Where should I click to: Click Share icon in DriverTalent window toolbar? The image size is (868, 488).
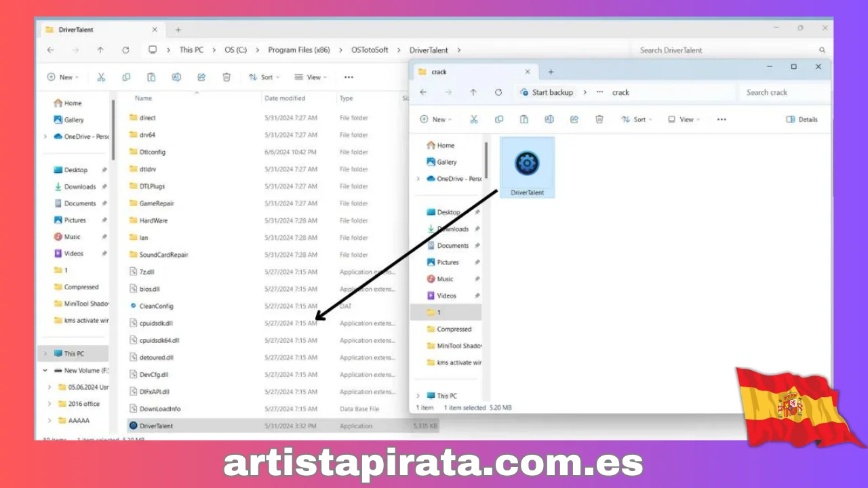pos(201,77)
